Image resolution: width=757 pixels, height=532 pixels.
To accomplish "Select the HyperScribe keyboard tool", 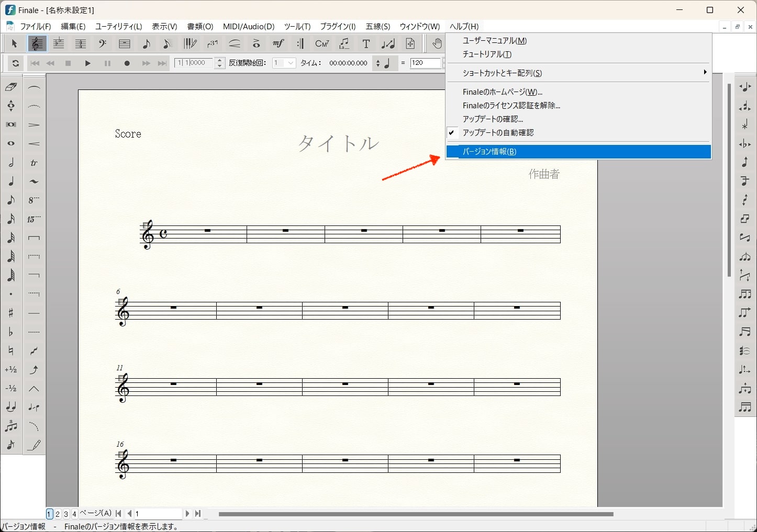I will coord(190,44).
